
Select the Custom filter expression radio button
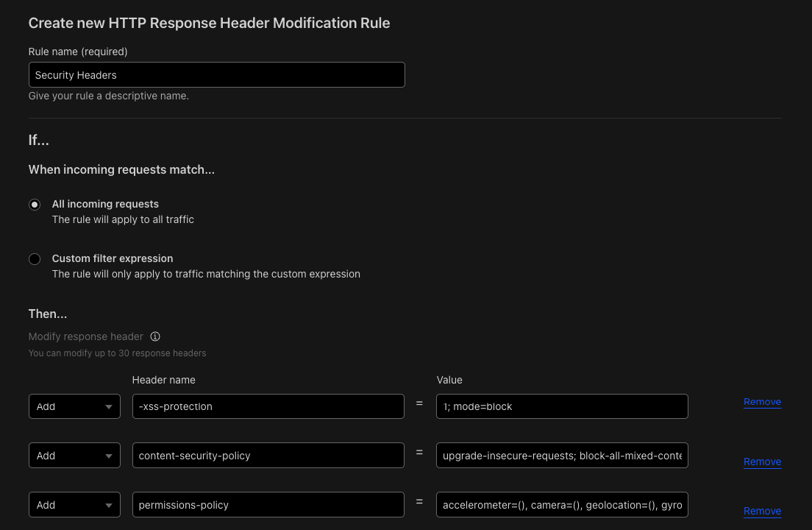coord(35,259)
